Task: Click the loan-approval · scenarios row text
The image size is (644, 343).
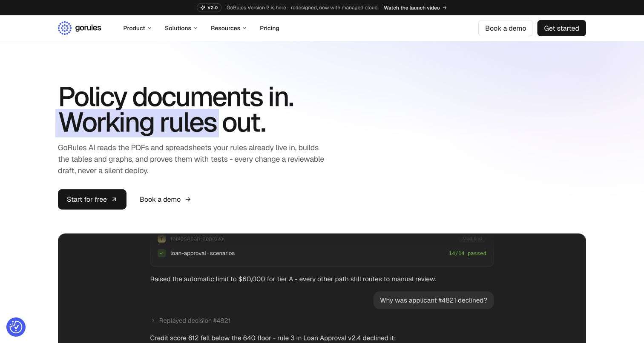Action: [x=202, y=253]
